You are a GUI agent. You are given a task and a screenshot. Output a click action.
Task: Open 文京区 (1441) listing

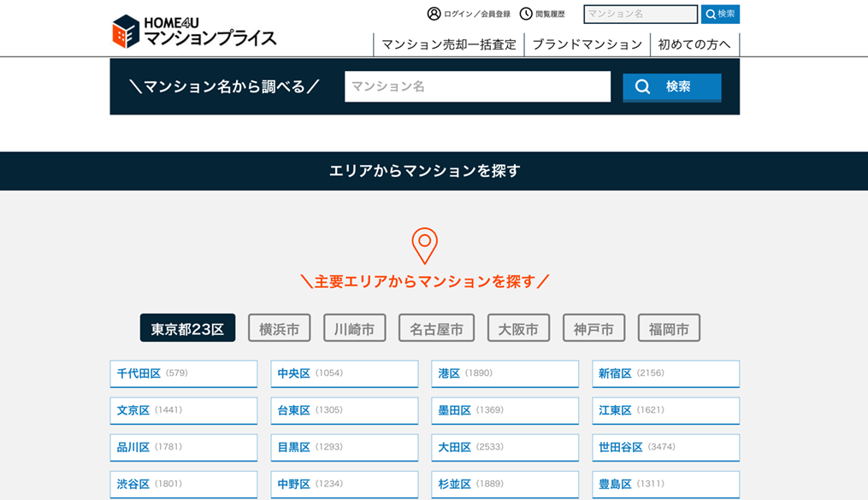184,410
